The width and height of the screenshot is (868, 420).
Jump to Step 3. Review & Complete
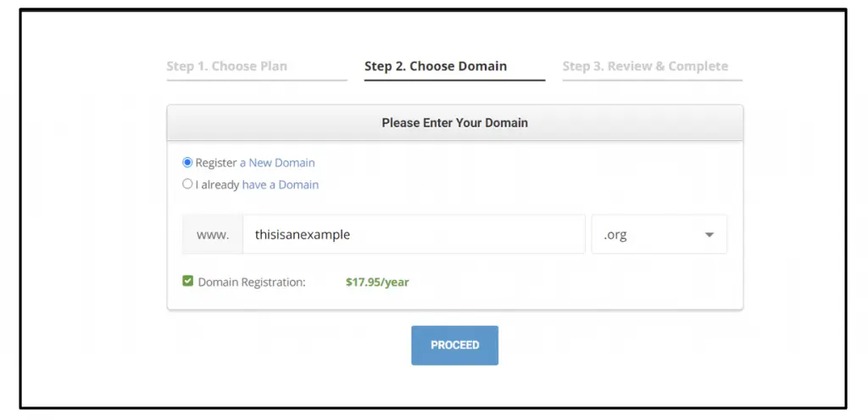coord(645,66)
